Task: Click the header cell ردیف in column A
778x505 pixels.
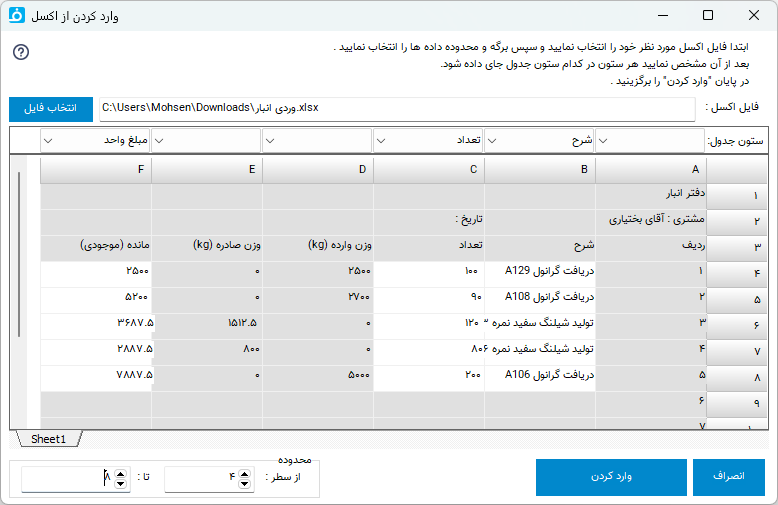Action: pyautogui.click(x=651, y=248)
